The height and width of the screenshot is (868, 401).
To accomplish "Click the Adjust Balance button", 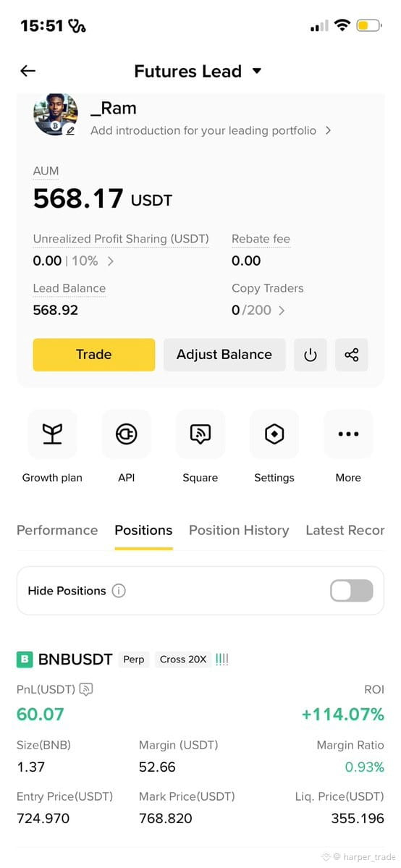I will pos(224,354).
